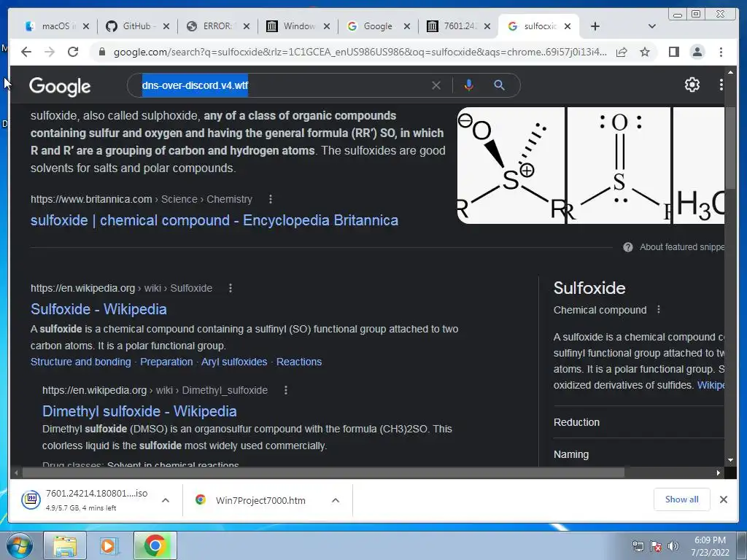Open the Chrome profile avatar
The image size is (747, 560).
(697, 52)
